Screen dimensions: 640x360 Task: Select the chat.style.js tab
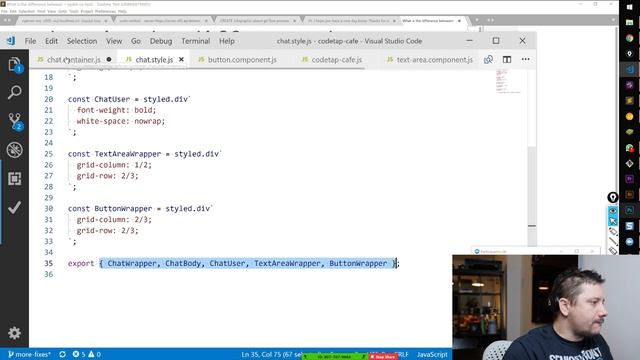point(154,60)
